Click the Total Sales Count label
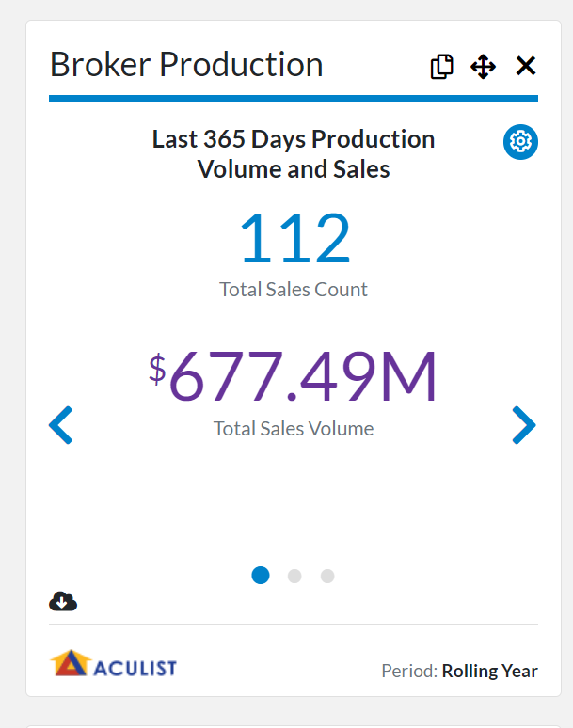This screenshot has height=728, width=573. click(294, 290)
